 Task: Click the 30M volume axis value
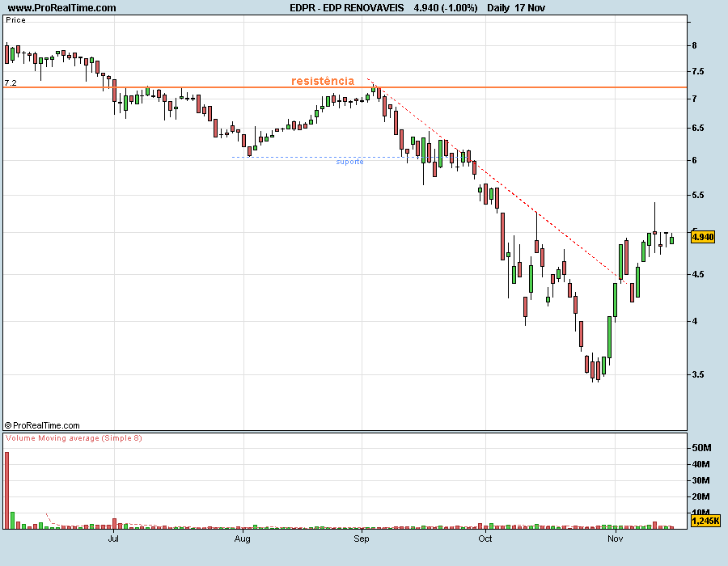701,480
